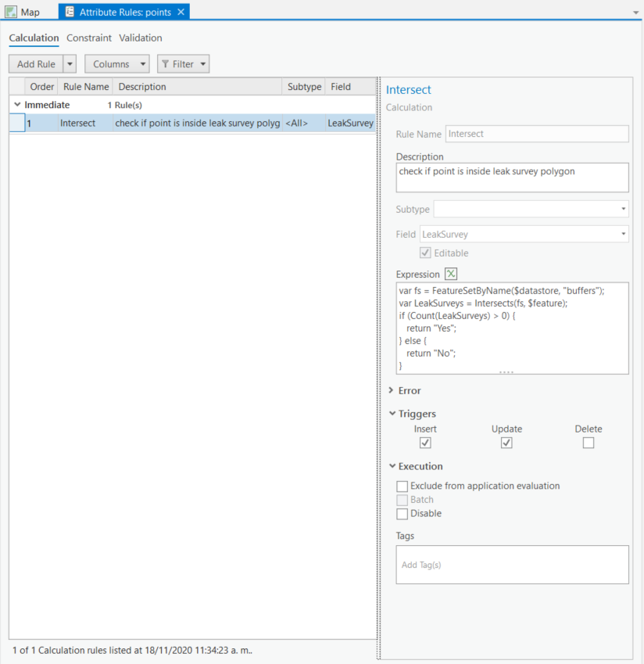Collapse the Immediate rules group
The height and width of the screenshot is (664, 644).
coord(17,104)
